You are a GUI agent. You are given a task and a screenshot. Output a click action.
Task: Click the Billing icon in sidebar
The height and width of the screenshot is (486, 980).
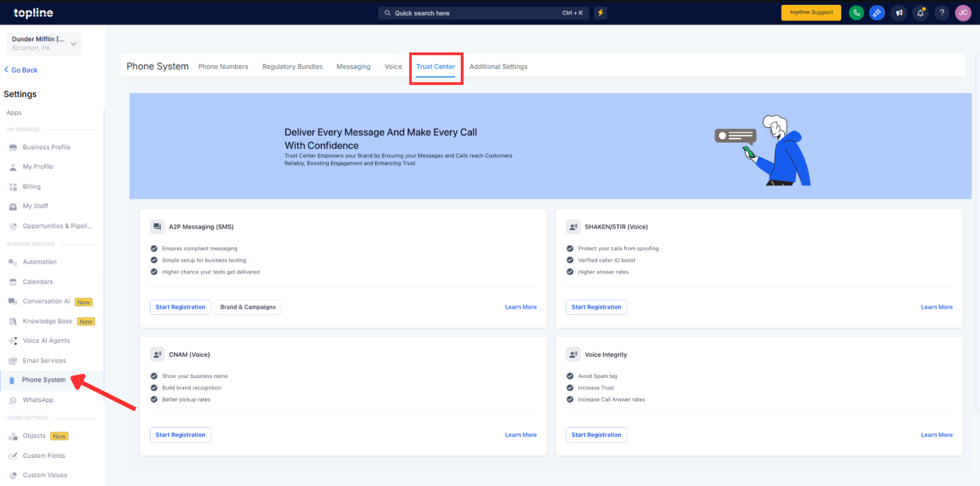(x=13, y=187)
